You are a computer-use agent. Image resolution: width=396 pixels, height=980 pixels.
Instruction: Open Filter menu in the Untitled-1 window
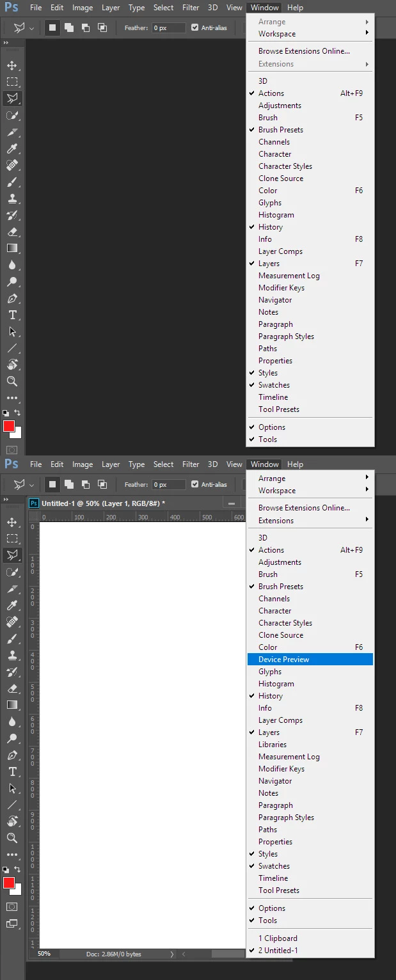[191, 464]
